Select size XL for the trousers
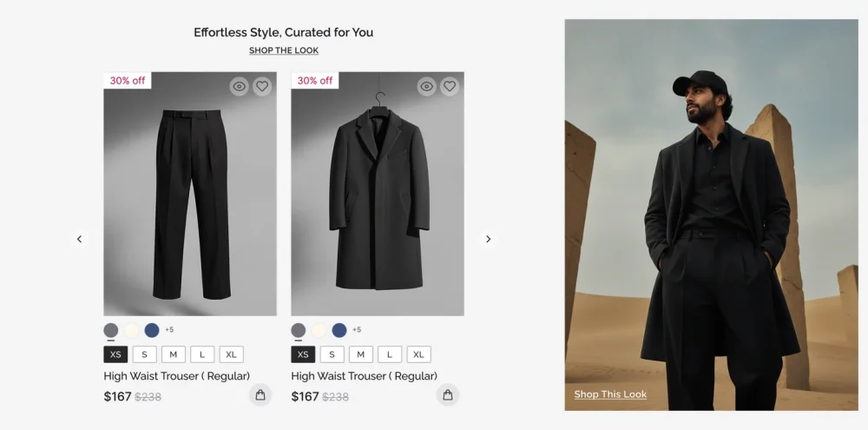 point(231,354)
